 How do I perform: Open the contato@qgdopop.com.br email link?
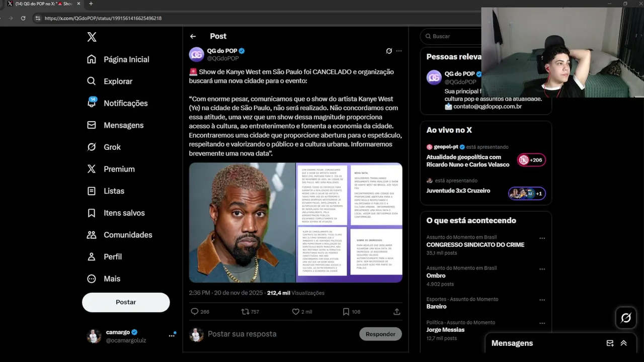point(487,106)
